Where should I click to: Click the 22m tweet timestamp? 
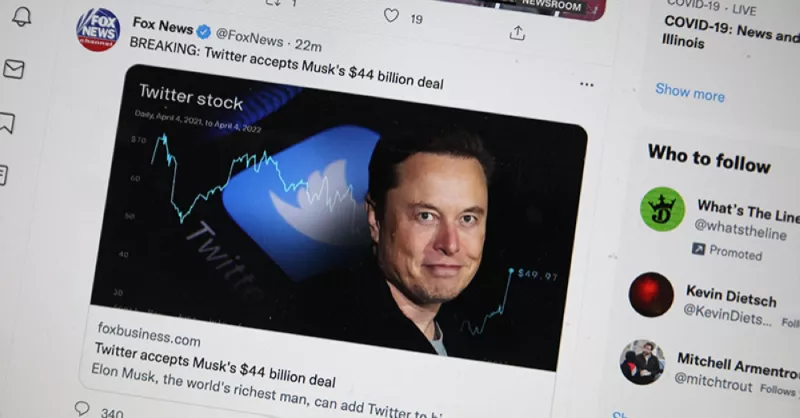[308, 45]
